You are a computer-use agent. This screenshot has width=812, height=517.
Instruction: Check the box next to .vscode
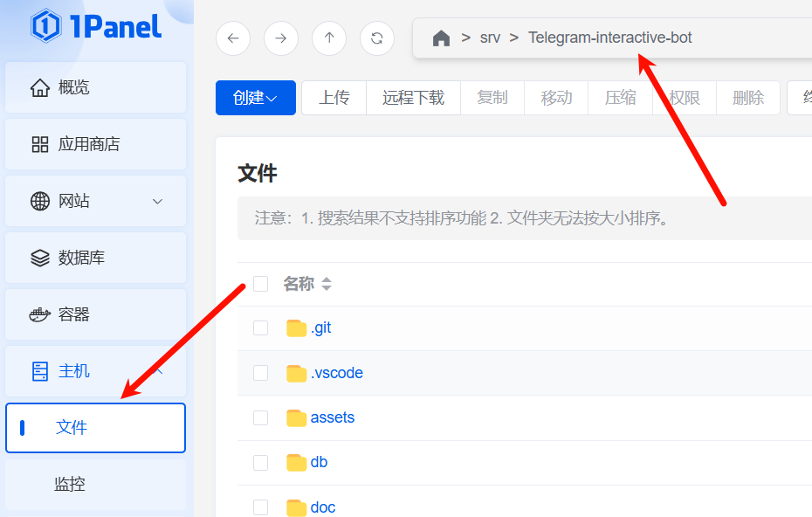click(x=260, y=373)
